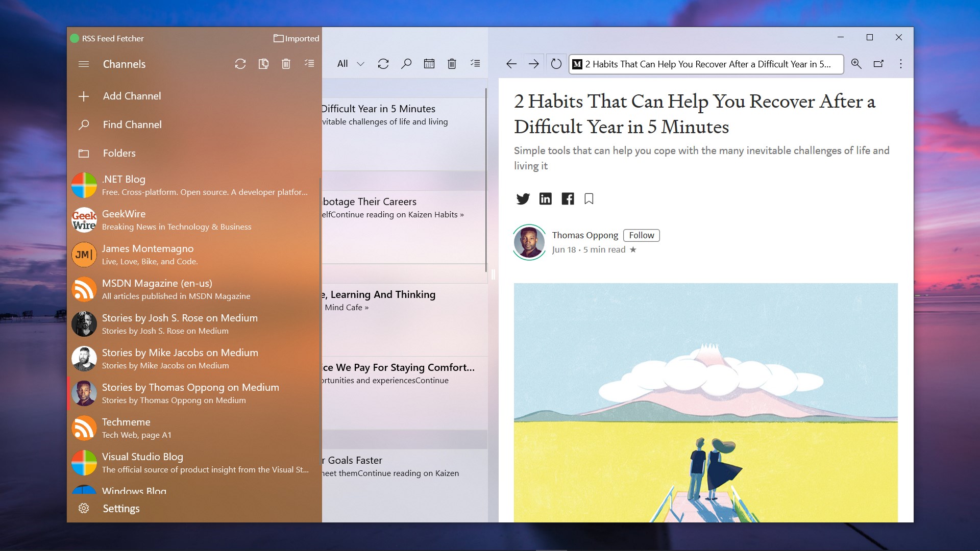Open the Folders menu item

[119, 153]
